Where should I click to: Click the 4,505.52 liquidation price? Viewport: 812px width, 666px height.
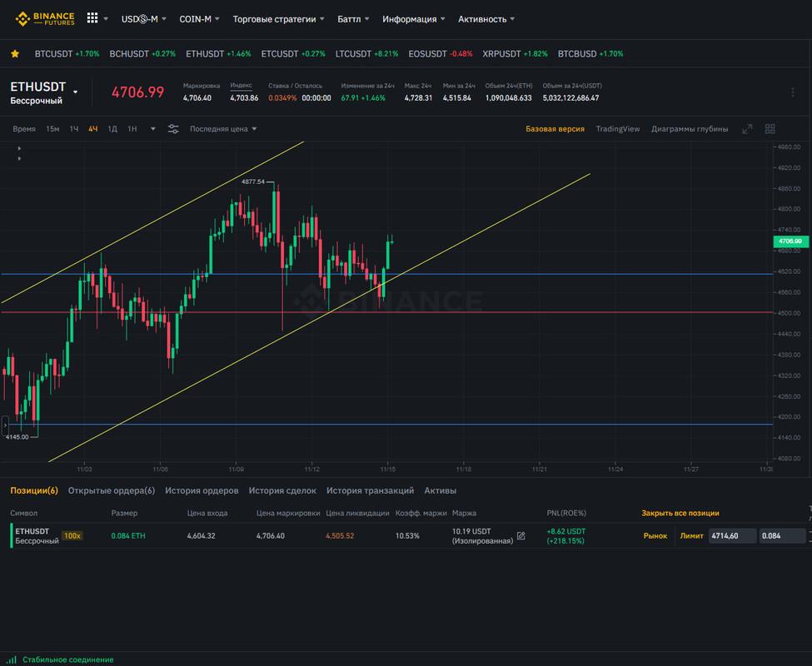340,536
